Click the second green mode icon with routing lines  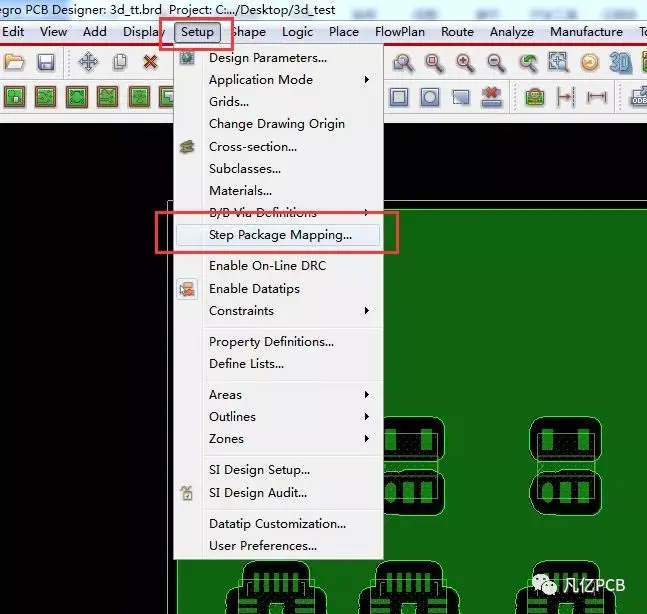pos(45,97)
